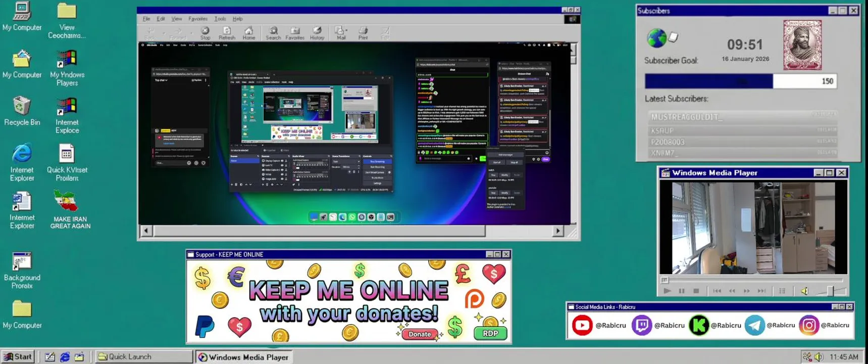Click the Forward arrow in browser toolbar
The height and width of the screenshot is (364, 868).
tap(178, 33)
